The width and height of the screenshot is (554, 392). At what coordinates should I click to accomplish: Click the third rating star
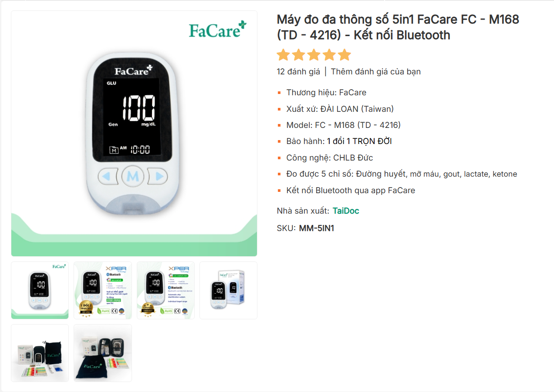(x=314, y=55)
